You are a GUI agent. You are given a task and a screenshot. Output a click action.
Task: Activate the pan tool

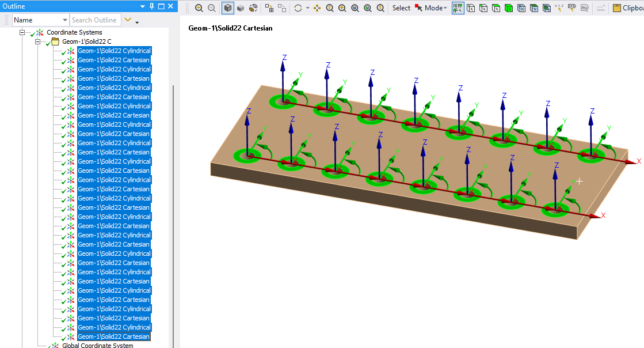(x=317, y=8)
